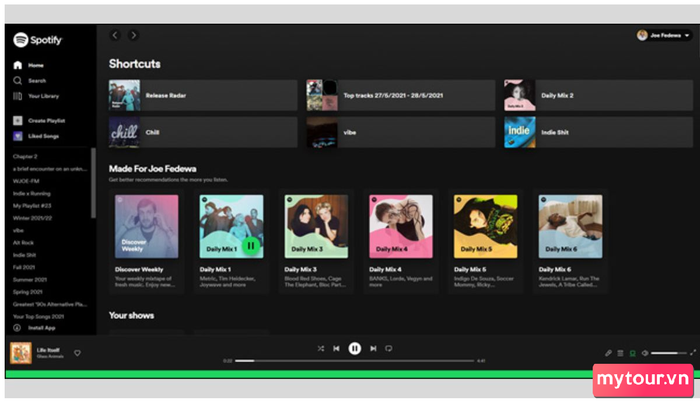Open the Daily Mix 6 cover
The width and height of the screenshot is (700, 405).
tap(571, 226)
